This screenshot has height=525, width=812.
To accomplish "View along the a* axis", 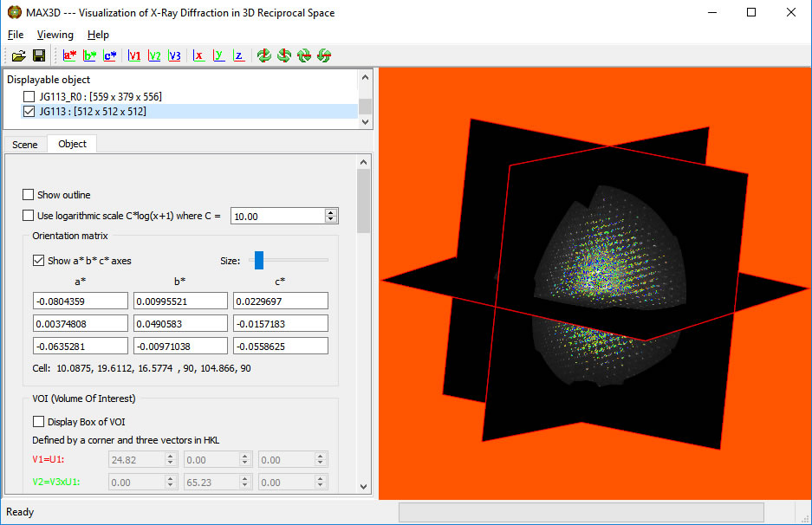I will click(69, 55).
